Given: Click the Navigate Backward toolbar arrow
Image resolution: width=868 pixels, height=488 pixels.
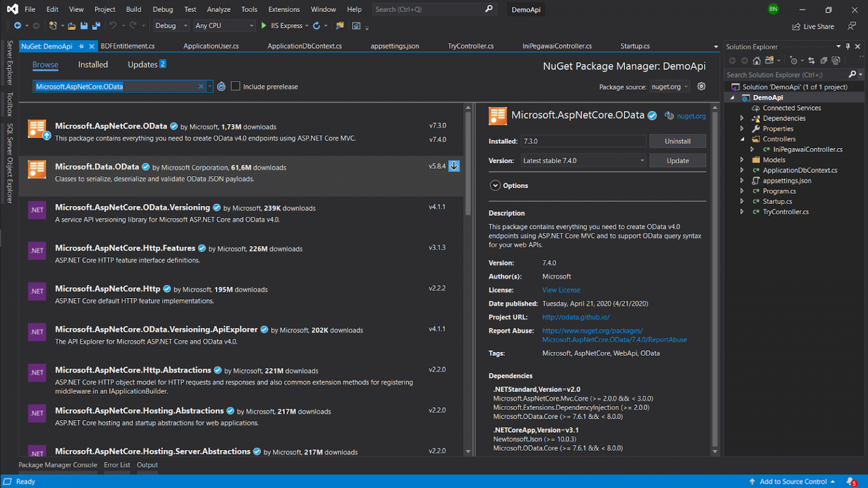Looking at the screenshot, I should click(18, 25).
